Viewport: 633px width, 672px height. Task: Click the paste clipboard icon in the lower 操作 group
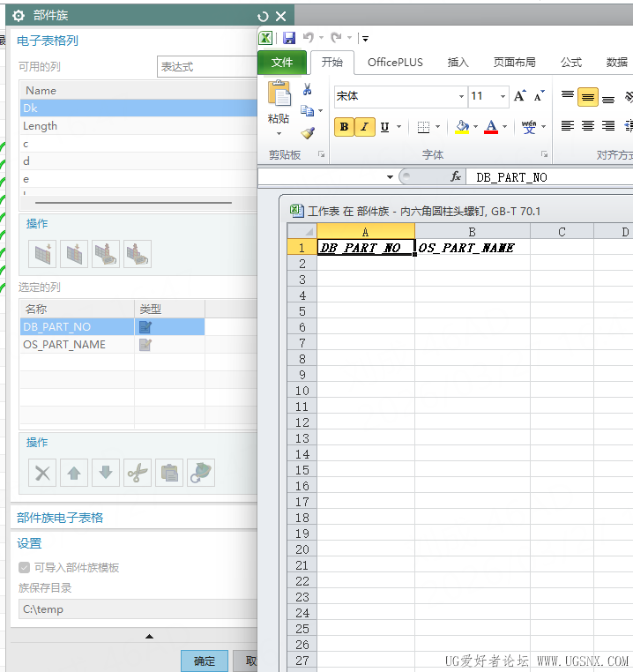click(169, 473)
